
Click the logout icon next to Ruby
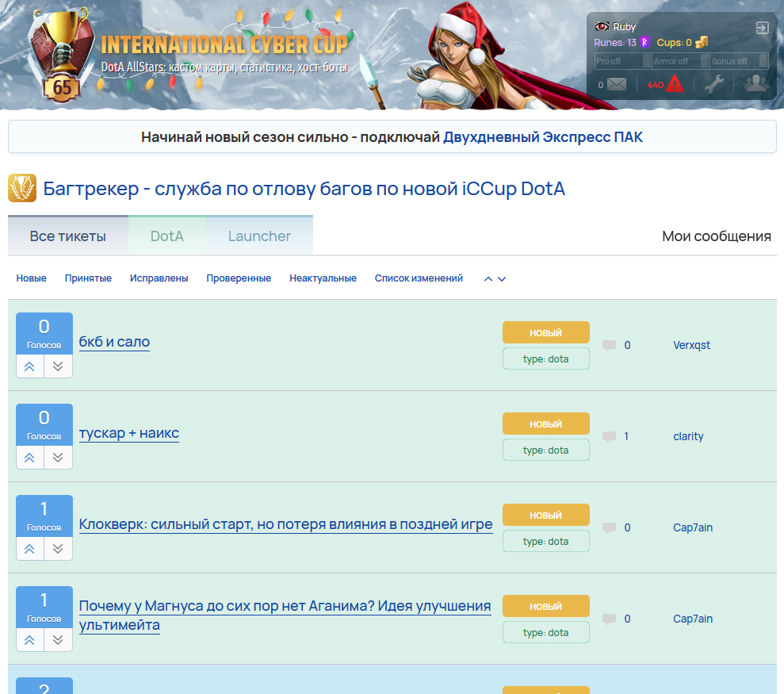pyautogui.click(x=762, y=28)
